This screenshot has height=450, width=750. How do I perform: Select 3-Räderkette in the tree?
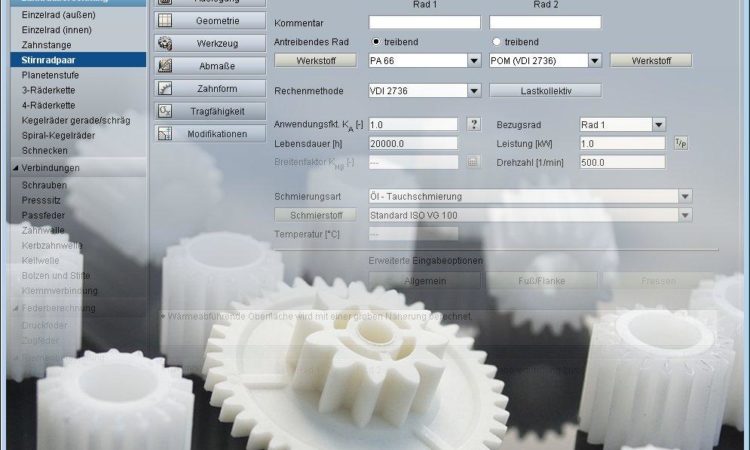(x=48, y=90)
